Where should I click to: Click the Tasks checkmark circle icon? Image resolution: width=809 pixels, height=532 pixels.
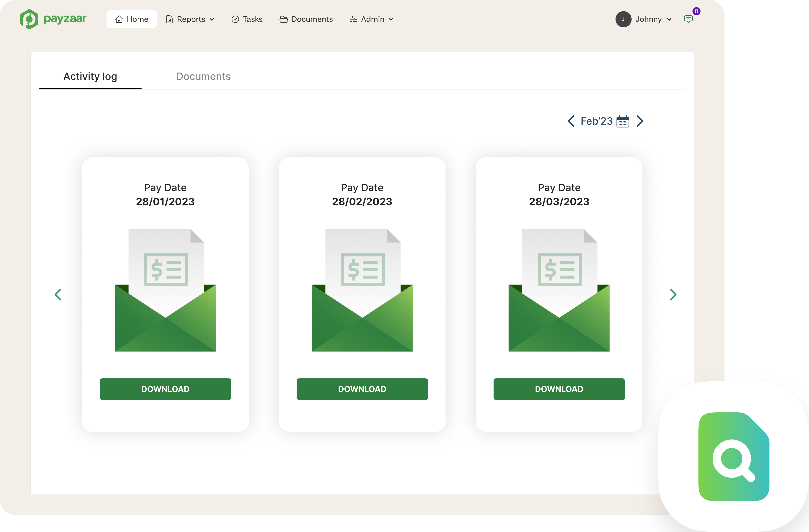click(x=235, y=19)
